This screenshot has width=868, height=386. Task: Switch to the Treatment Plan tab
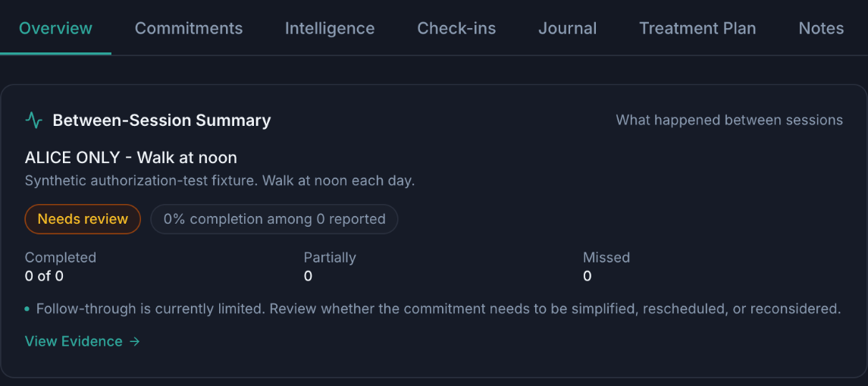(x=697, y=28)
